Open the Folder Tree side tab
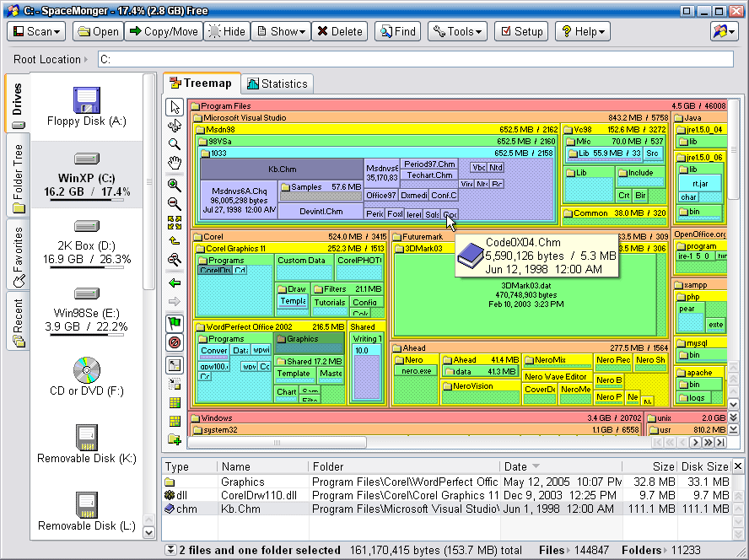Viewport: 749px width, 560px height. pos(18,175)
